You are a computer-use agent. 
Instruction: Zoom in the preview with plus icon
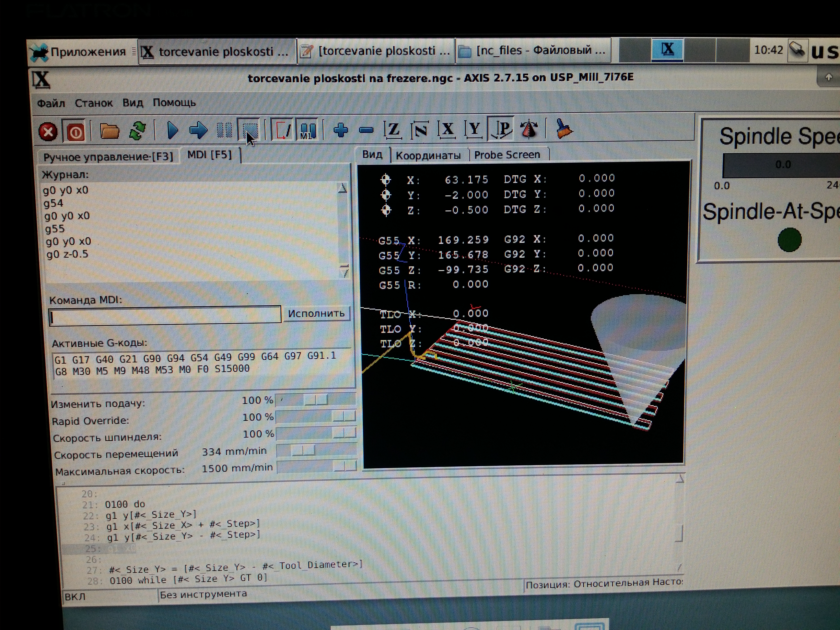click(341, 130)
